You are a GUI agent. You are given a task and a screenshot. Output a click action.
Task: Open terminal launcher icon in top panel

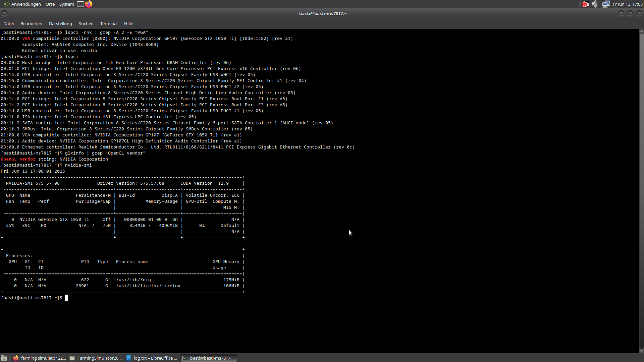80,4
